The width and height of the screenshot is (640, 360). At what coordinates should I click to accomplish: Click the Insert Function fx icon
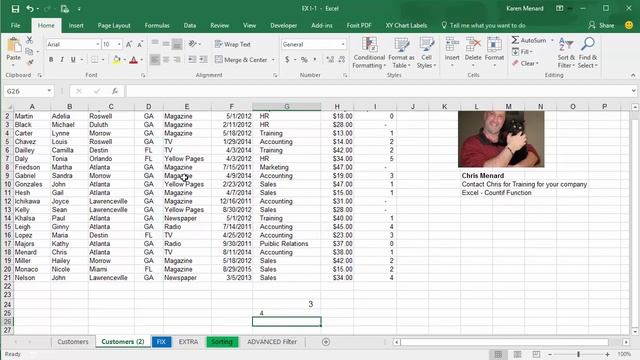[115, 91]
